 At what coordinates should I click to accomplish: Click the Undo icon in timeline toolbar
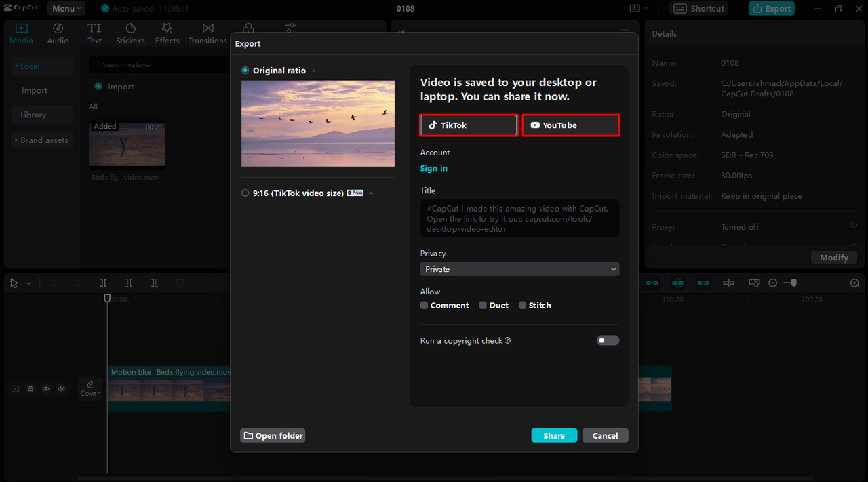coord(52,283)
